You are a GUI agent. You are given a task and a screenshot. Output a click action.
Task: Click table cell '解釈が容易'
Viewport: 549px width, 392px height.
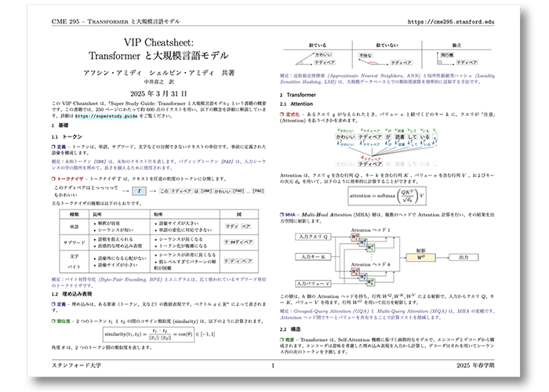coord(108,223)
